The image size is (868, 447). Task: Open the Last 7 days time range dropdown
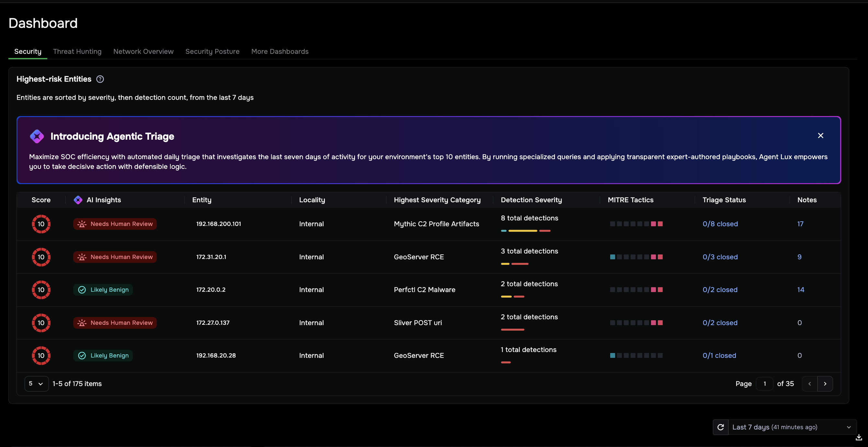click(x=792, y=427)
